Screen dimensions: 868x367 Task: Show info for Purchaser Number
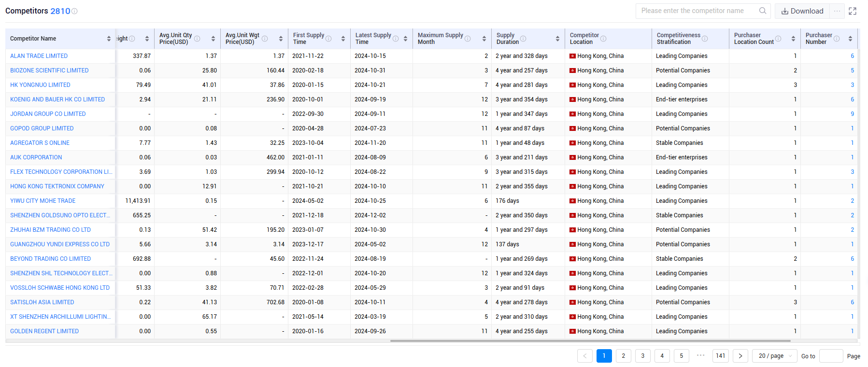point(837,39)
